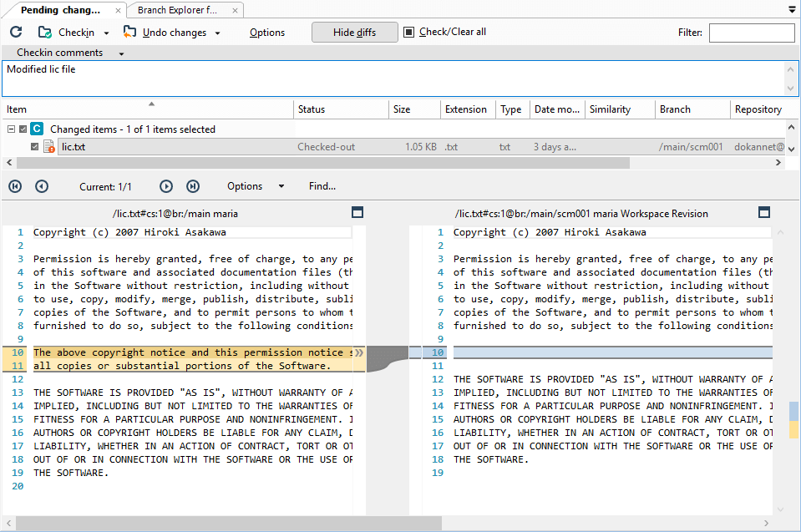
Task: Sort by the Extension column header
Action: click(468, 109)
